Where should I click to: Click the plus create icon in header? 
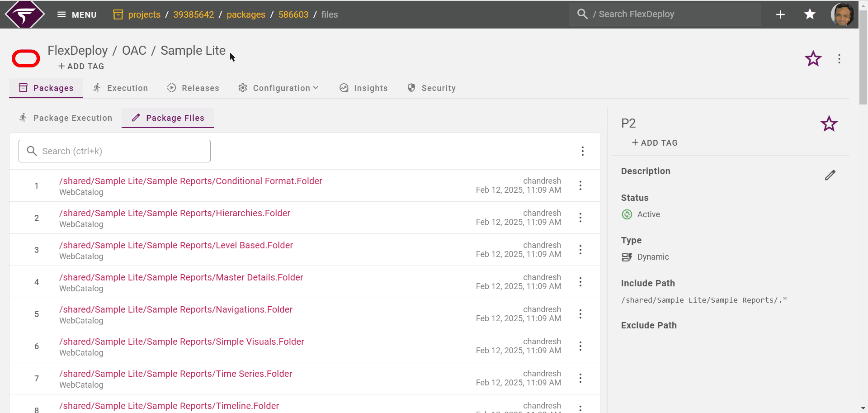(x=780, y=14)
